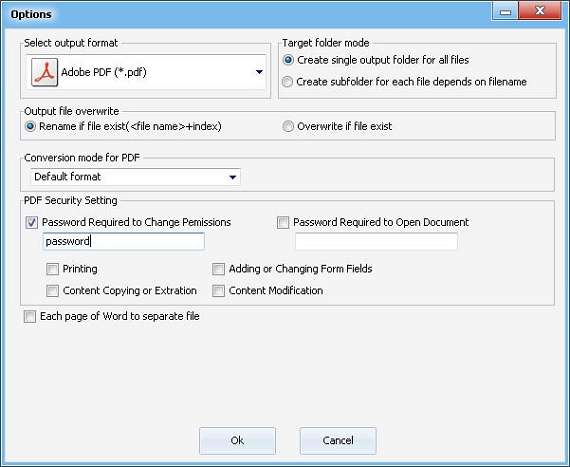This screenshot has height=467, width=570.
Task: Minimize the Options window
Action: click(505, 11)
